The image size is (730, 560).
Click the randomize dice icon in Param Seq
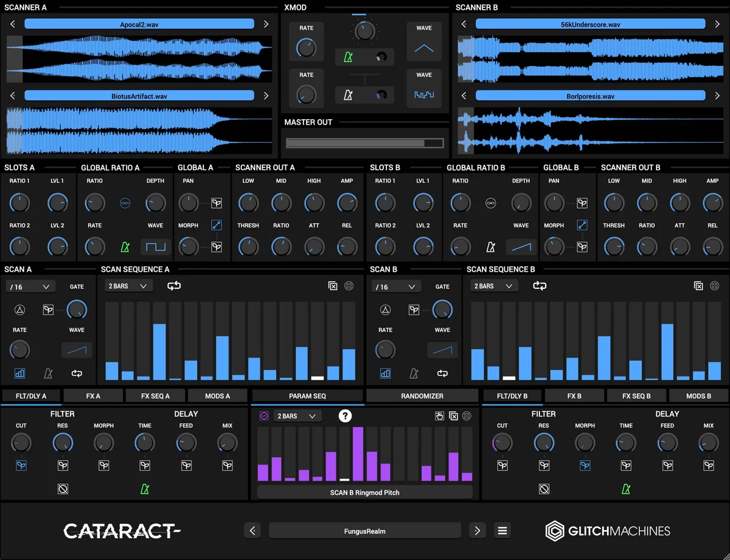click(x=467, y=416)
